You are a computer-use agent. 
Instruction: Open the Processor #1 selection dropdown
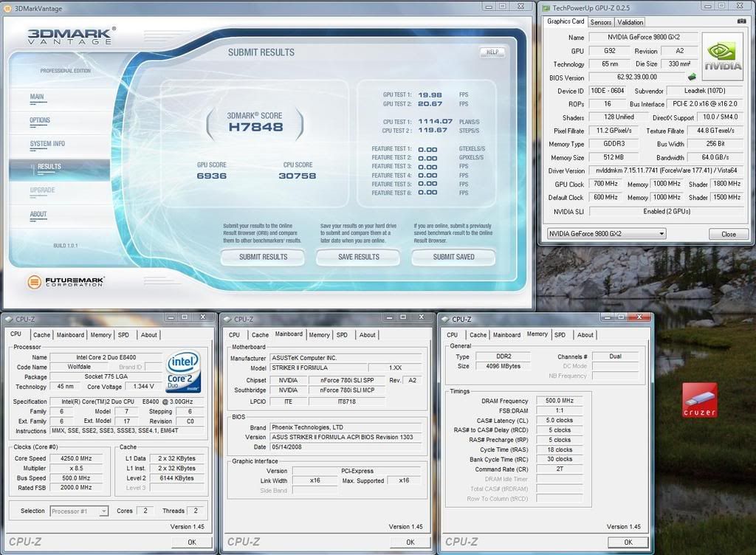pyautogui.click(x=79, y=511)
